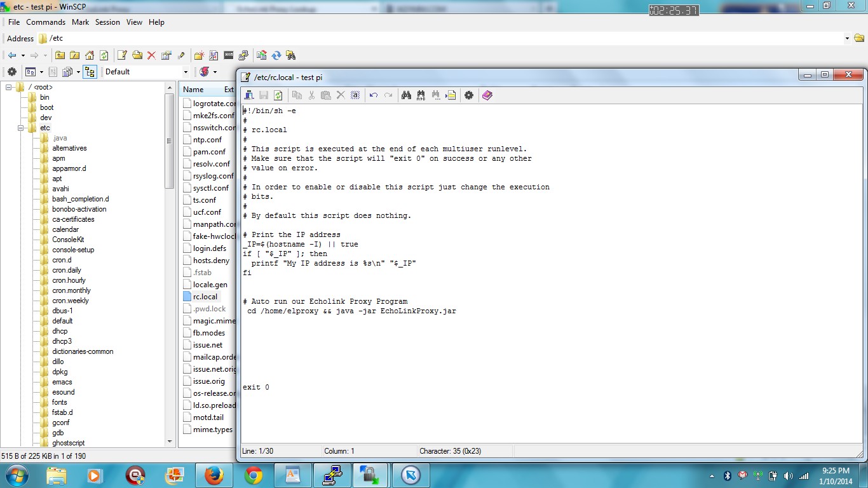Image resolution: width=868 pixels, height=488 pixels.
Task: Open the session icon dropdown arrow
Action: tap(215, 72)
